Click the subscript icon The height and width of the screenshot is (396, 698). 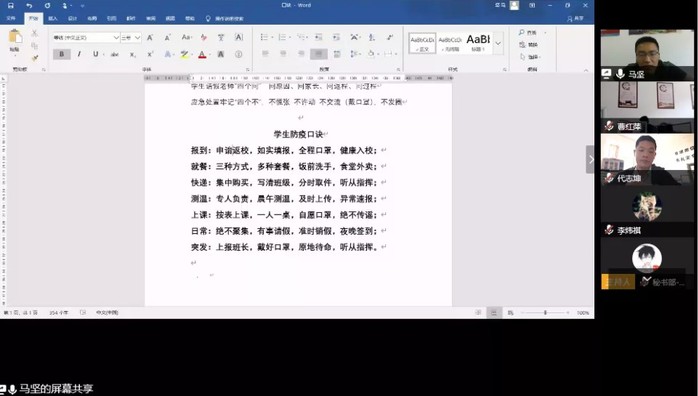tap(133, 54)
